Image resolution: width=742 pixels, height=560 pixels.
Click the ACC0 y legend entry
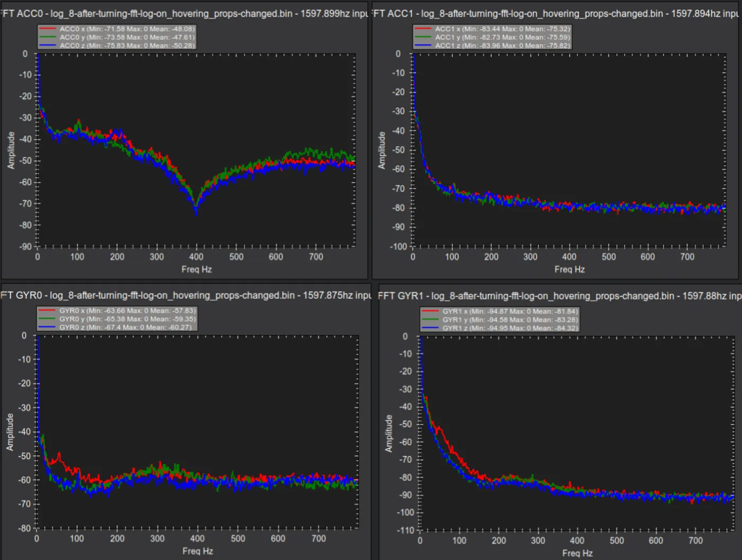pyautogui.click(x=117, y=37)
